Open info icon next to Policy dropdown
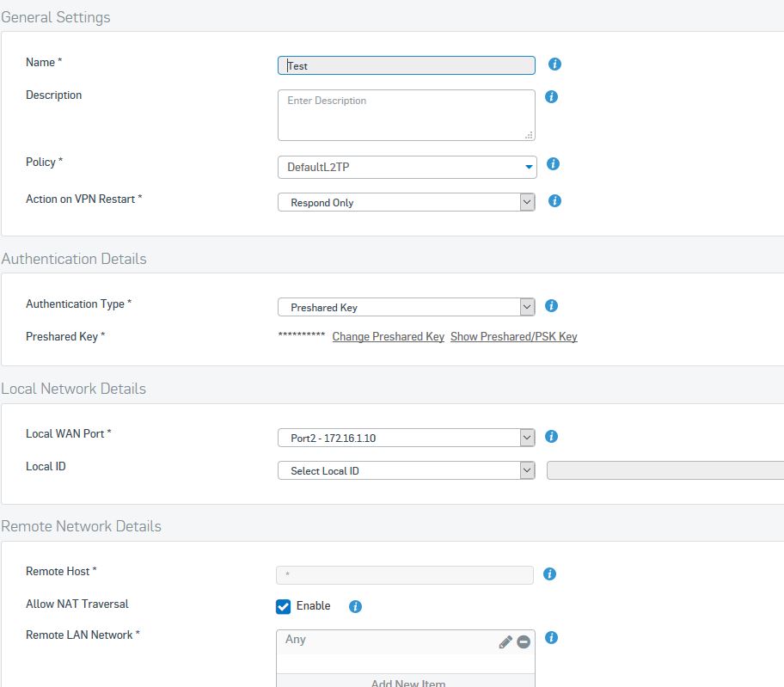784x687 pixels. (x=553, y=163)
